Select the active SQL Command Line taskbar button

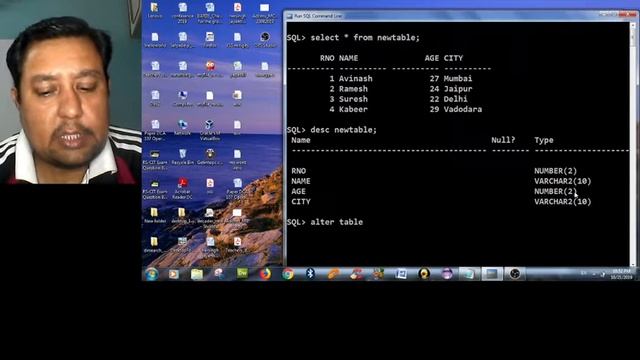click(x=492, y=274)
